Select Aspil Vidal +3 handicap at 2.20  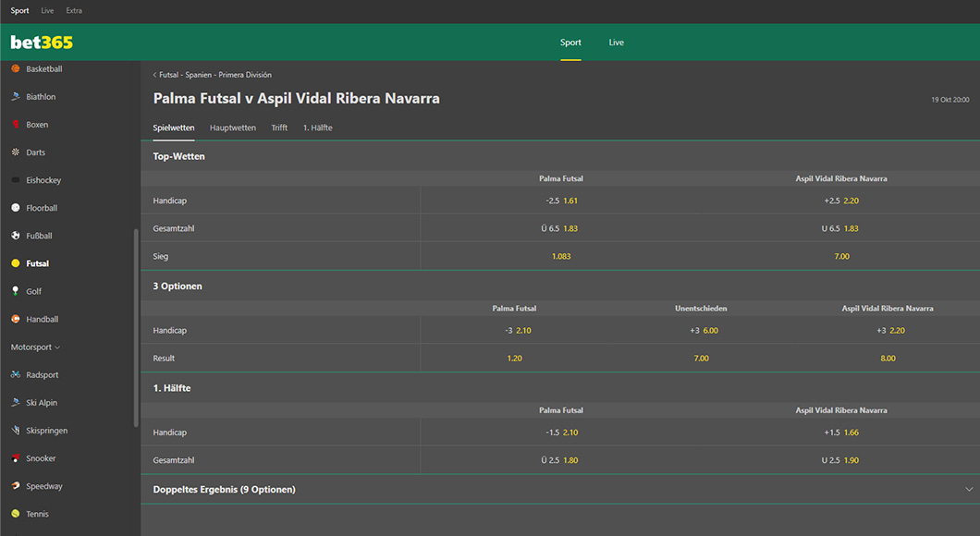pyautogui.click(x=888, y=331)
